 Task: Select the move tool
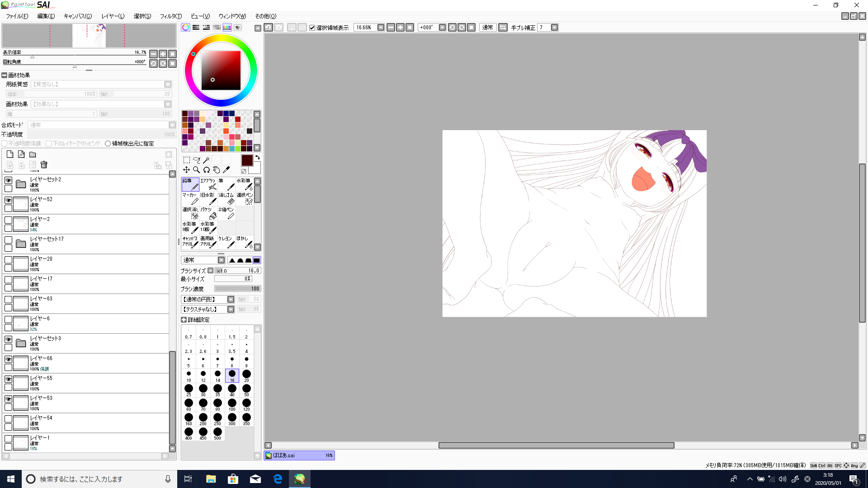(186, 170)
